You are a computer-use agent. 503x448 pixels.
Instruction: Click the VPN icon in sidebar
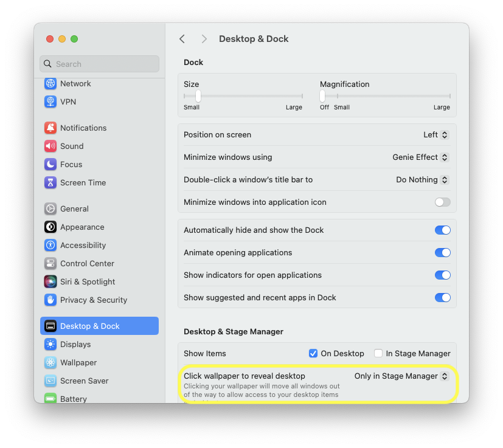pyautogui.click(x=50, y=102)
